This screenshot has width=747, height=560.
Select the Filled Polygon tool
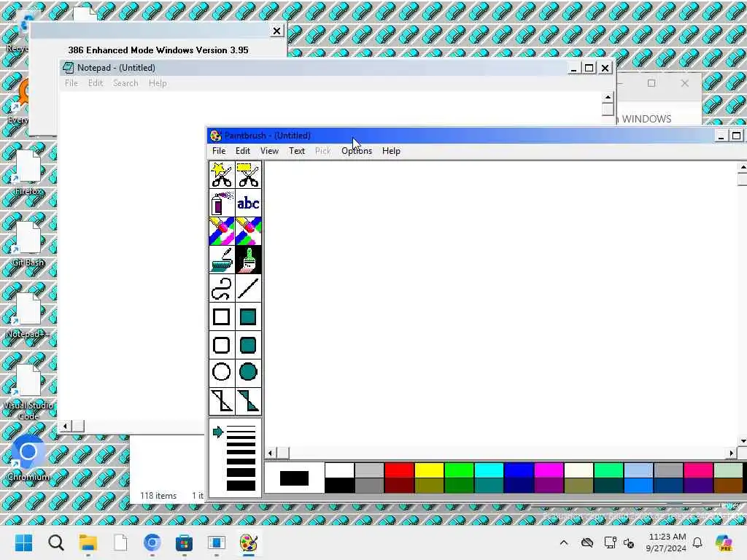click(248, 401)
